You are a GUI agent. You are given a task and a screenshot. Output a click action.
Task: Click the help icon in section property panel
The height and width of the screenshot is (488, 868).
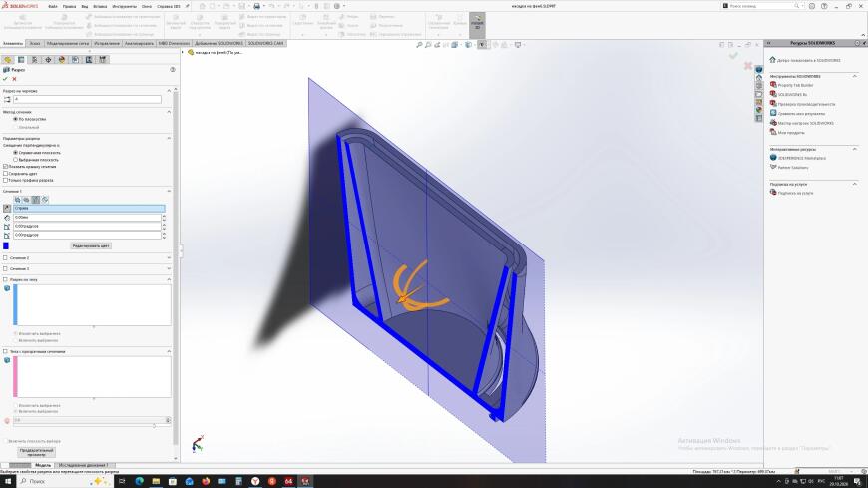pyautogui.click(x=173, y=70)
